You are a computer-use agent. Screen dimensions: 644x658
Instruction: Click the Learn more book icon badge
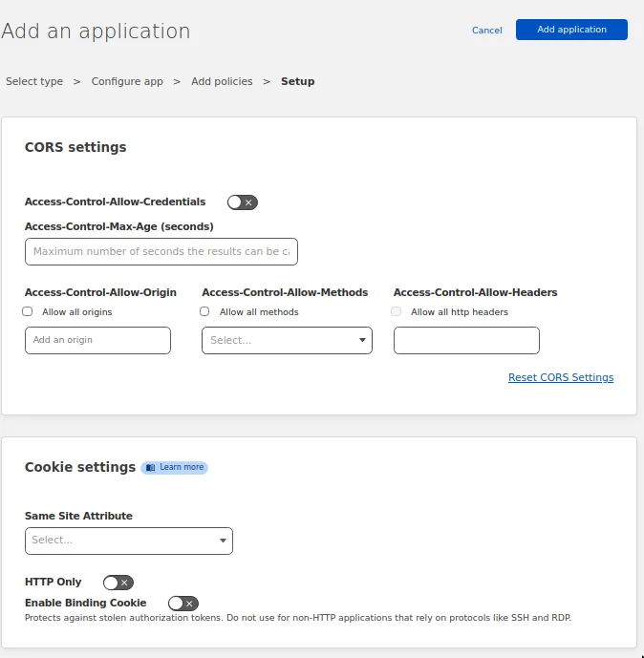pos(174,468)
